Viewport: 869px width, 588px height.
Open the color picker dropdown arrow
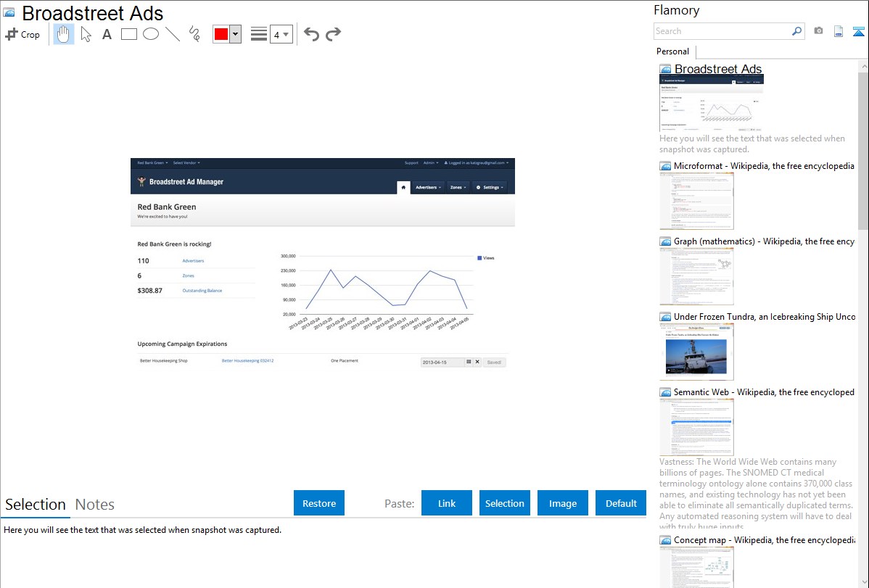(235, 34)
